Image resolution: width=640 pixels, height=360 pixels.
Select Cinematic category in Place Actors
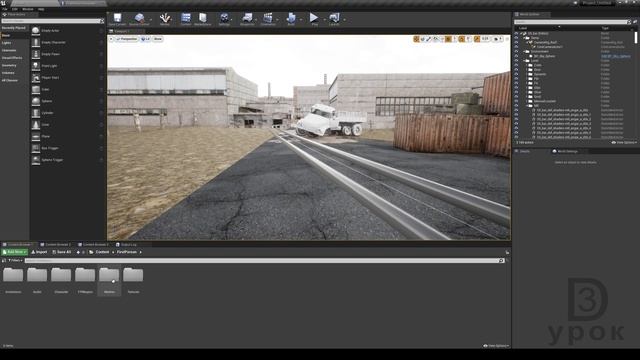pos(15,51)
